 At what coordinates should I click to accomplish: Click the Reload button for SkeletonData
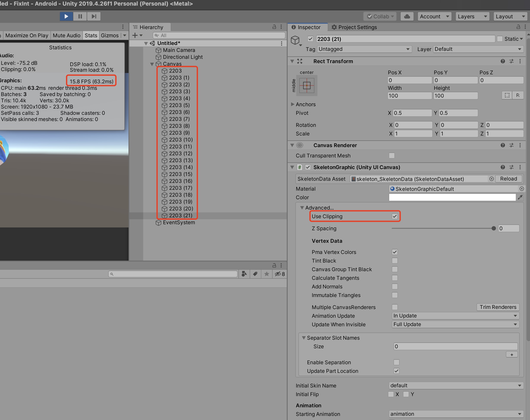tap(508, 179)
